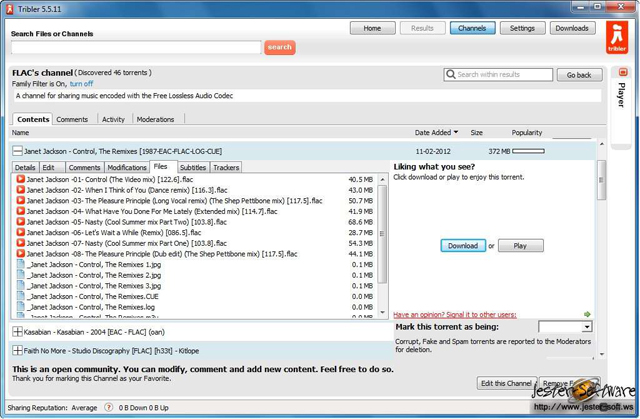
Task: Click the magnifier icon in results search
Action: tap(452, 75)
